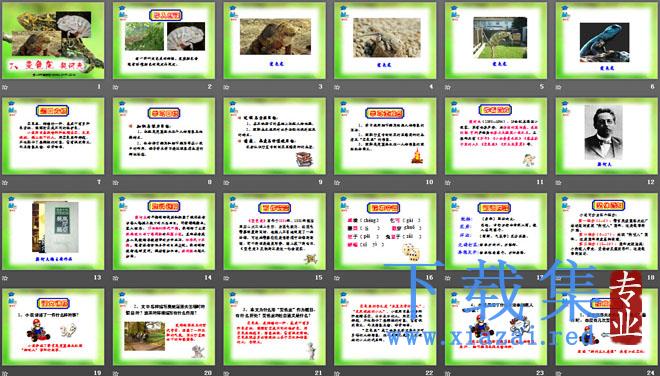
Task: Click the transition star under slide 6
Action: coord(558,87)
